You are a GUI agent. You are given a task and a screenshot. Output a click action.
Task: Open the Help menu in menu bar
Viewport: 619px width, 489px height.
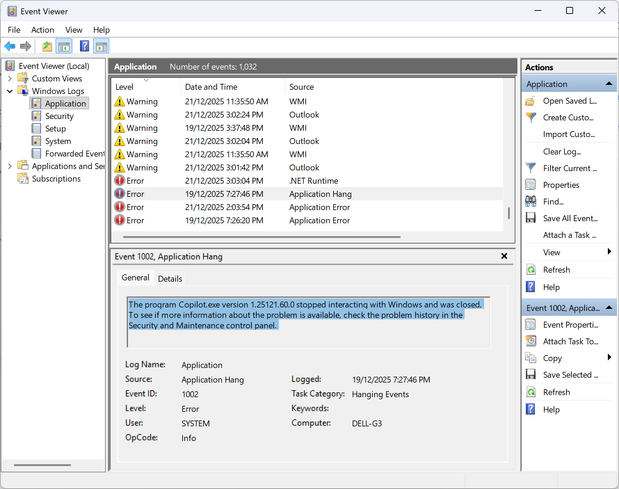[x=101, y=30]
